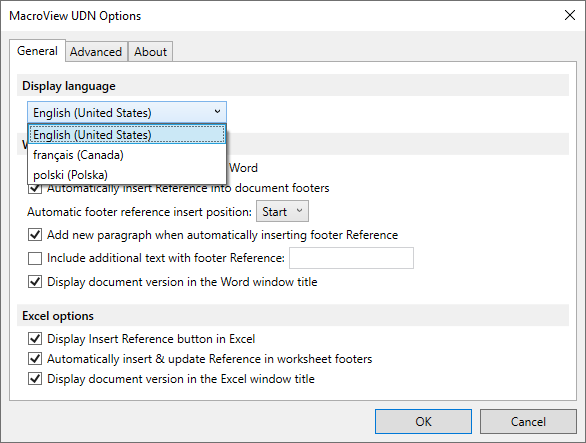This screenshot has width=586, height=443.
Task: Open footer reference insert position dropdown
Action: tap(282, 212)
